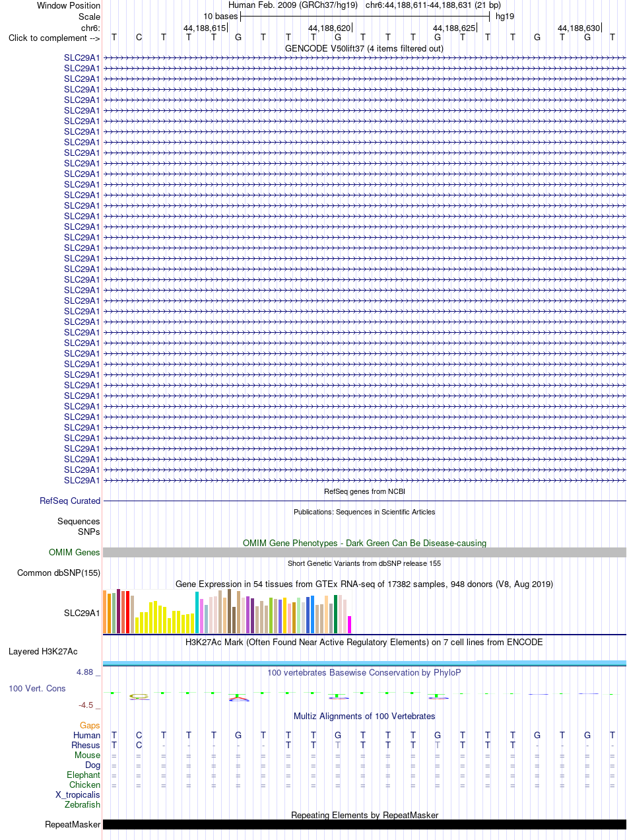Click the 'Rhesus' alignment row label
Screen dimensions: 627x840
[x=86, y=745]
